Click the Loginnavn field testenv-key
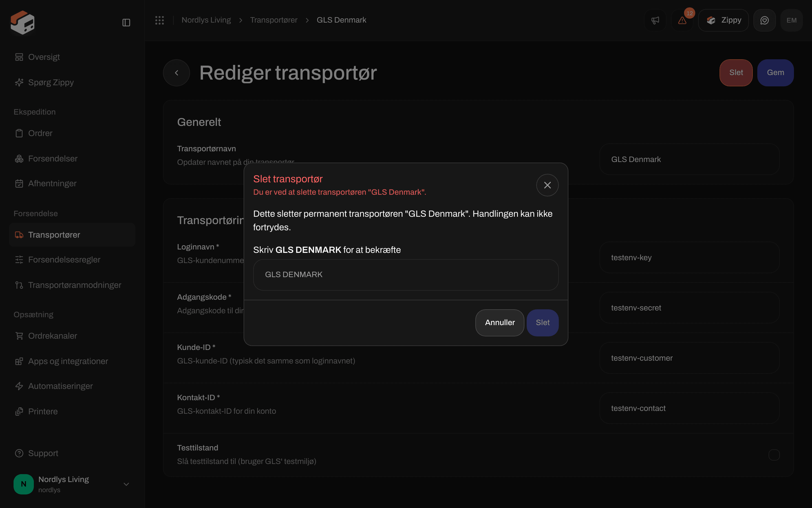The width and height of the screenshot is (812, 508). tap(689, 258)
